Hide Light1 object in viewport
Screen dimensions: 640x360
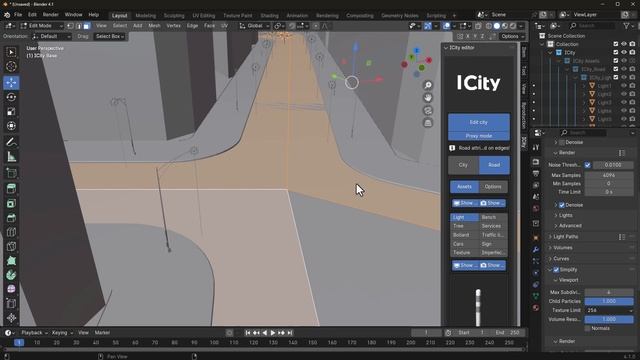624,86
